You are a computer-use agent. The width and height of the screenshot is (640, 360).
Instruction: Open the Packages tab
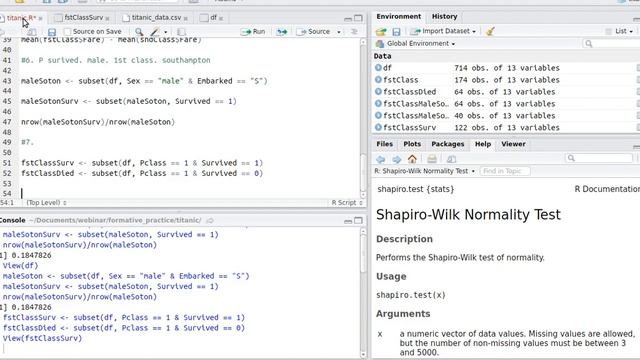[x=448, y=144]
